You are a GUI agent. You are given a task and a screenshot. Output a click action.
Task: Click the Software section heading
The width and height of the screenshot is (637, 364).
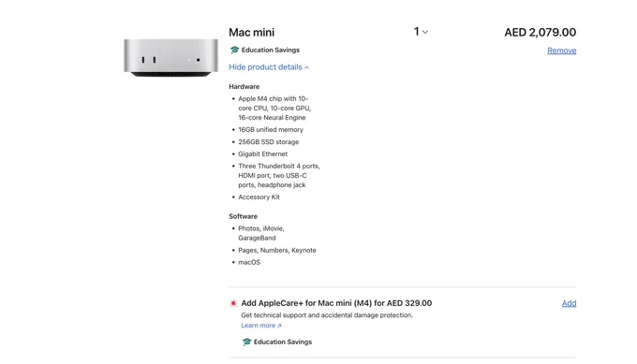coord(243,216)
